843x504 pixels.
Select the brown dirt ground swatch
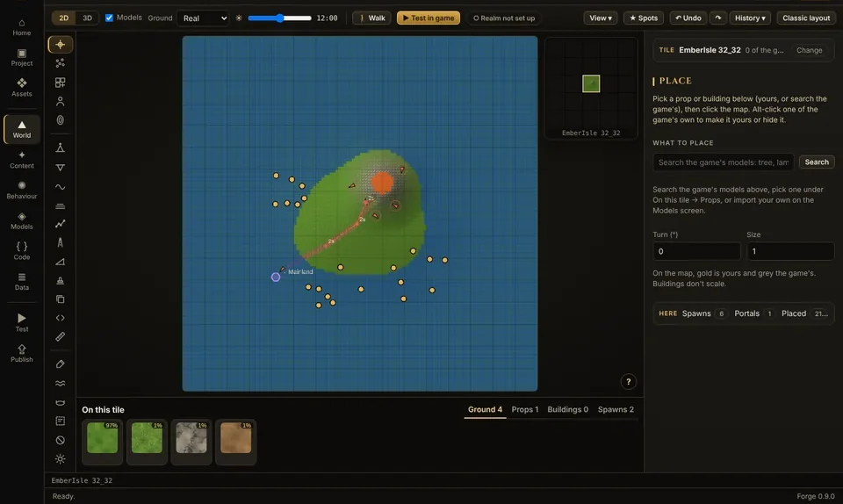point(235,441)
